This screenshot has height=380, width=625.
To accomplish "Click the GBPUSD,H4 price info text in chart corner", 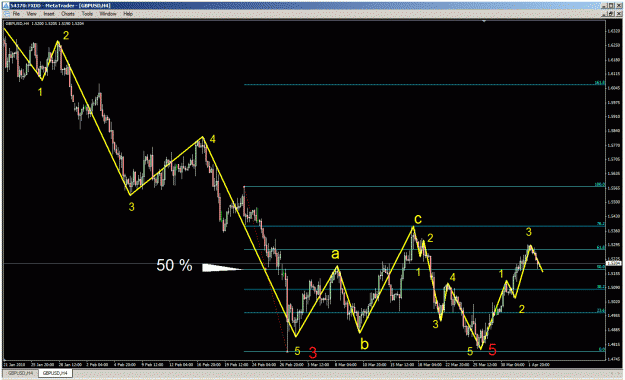I will point(44,24).
